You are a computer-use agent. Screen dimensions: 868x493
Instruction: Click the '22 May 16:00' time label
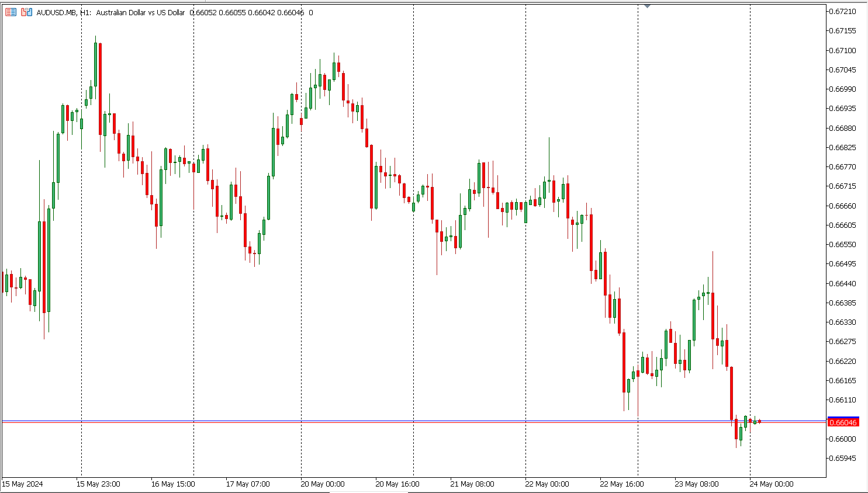tap(622, 484)
